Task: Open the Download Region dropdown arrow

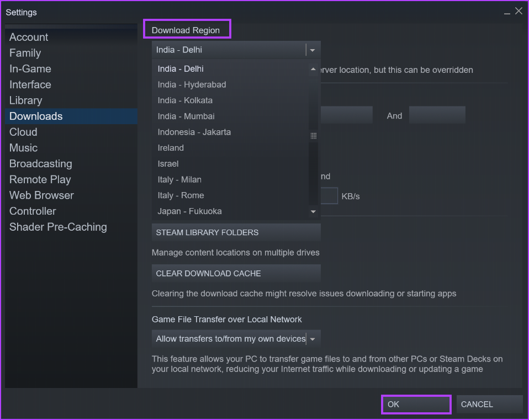Action: click(x=312, y=50)
